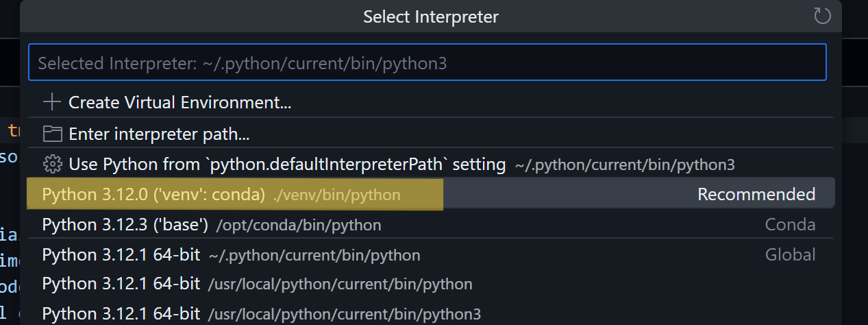Image resolution: width=868 pixels, height=325 pixels.
Task: Click the Global group label
Action: coord(790,255)
